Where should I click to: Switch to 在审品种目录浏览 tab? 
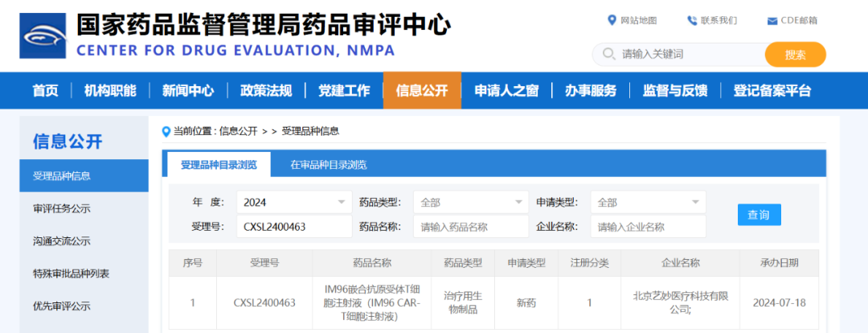329,165
